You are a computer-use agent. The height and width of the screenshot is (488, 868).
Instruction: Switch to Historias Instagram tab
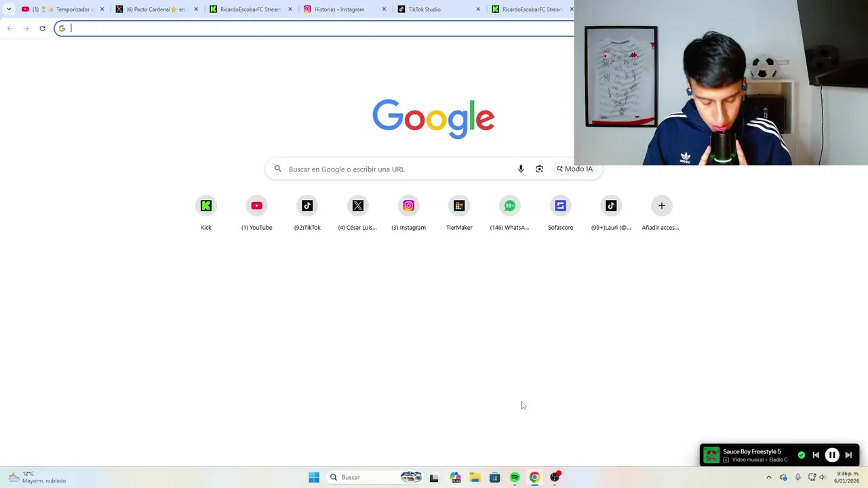pyautogui.click(x=343, y=9)
